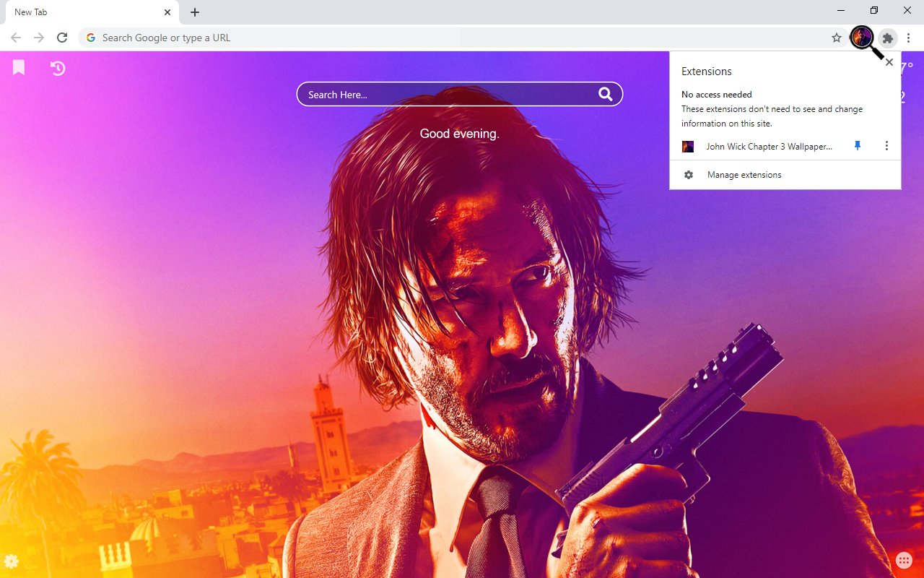
Task: Click John Wick Chapter 3 Wallpaper entry
Action: [x=768, y=147]
